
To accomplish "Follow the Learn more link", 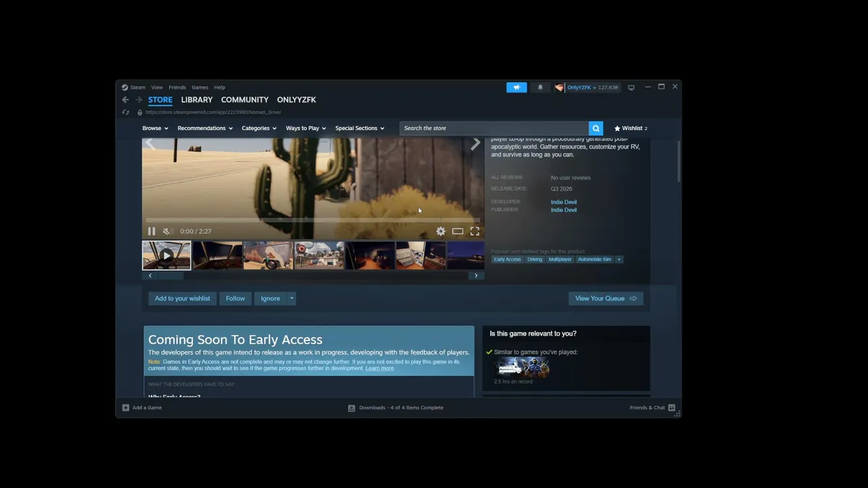I will click(x=380, y=368).
